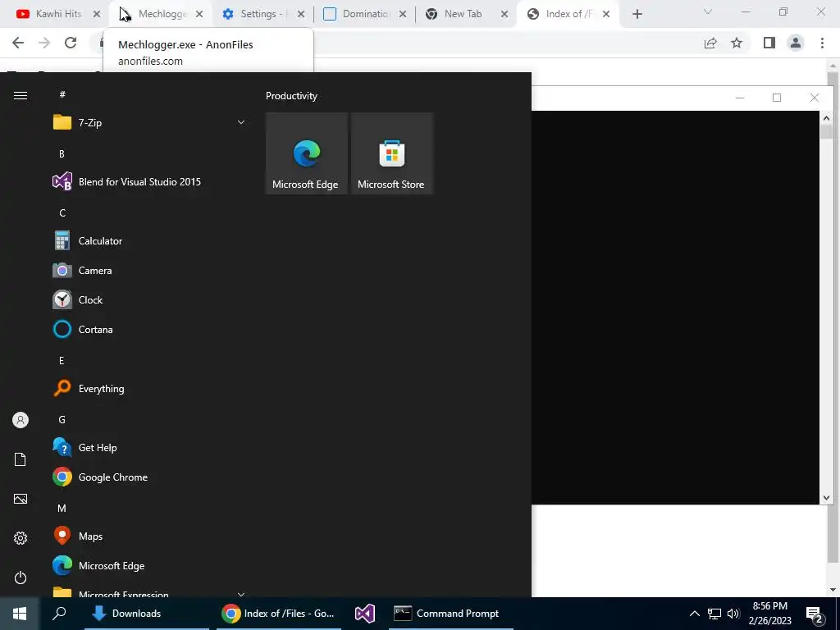Switch to Visual Studio on the taskbar
Viewport: 840px width, 630px height.
click(x=365, y=614)
